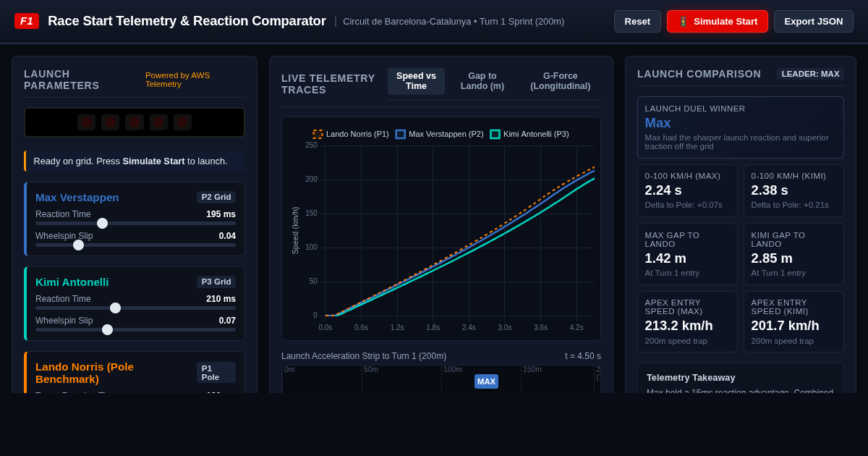The height and width of the screenshot is (456, 868).
Task: Click the t = 4.50 s readout
Action: pyautogui.click(x=583, y=356)
